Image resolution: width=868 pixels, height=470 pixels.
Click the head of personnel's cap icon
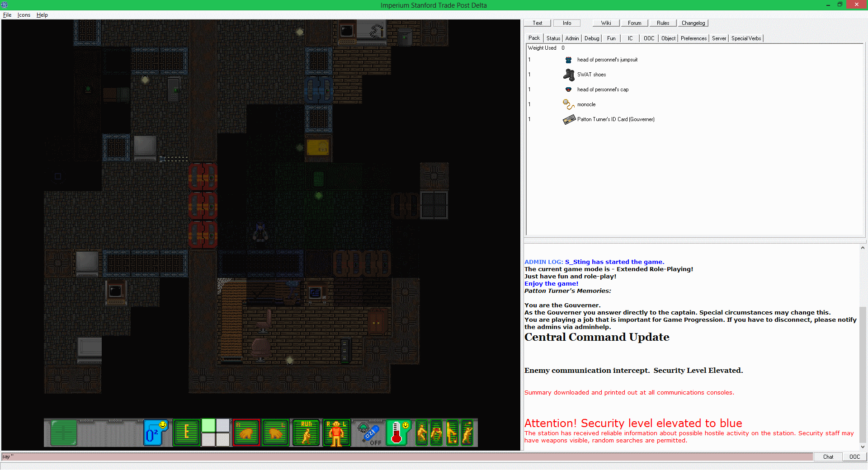pos(568,89)
